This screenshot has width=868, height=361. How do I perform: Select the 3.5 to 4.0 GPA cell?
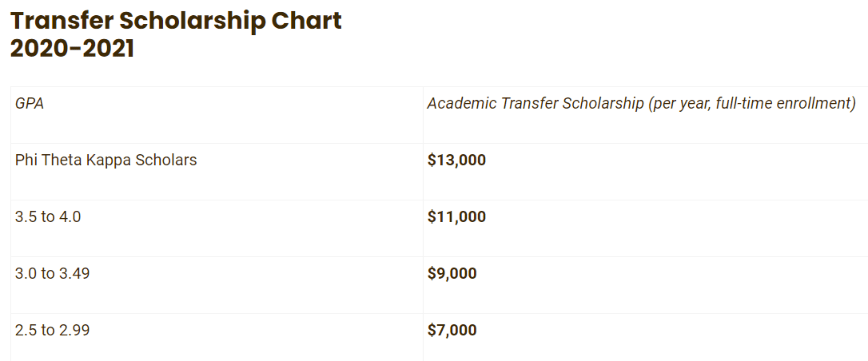48,217
